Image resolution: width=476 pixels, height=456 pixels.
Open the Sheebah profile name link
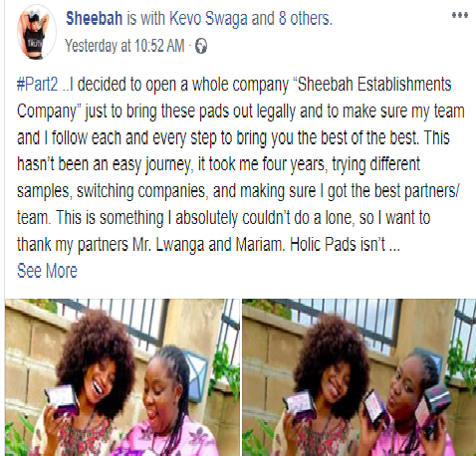coord(94,18)
